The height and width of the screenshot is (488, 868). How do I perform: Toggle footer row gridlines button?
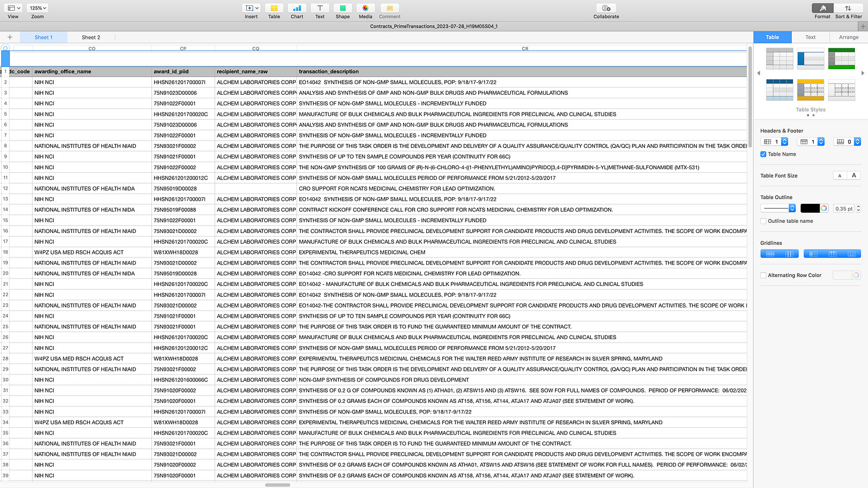pos(851,254)
